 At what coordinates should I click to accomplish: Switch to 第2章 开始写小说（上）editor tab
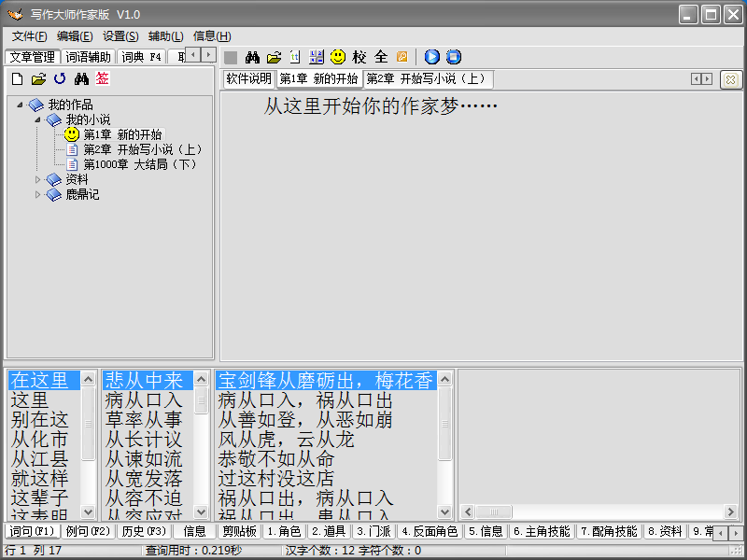click(427, 79)
